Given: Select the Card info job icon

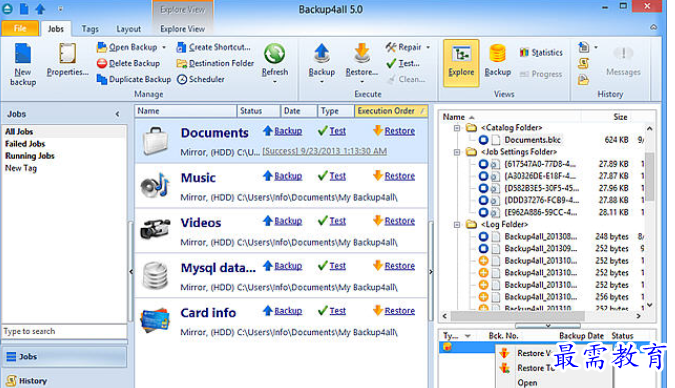Looking at the screenshot, I should click(x=155, y=320).
